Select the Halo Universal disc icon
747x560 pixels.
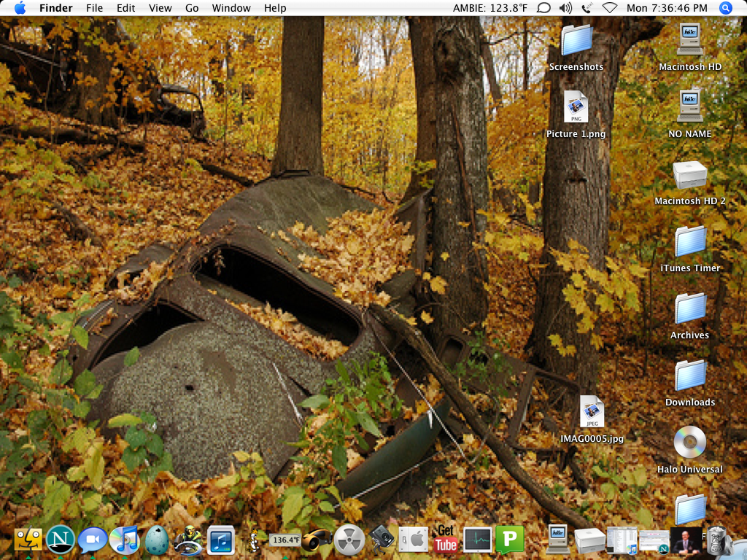tap(690, 450)
